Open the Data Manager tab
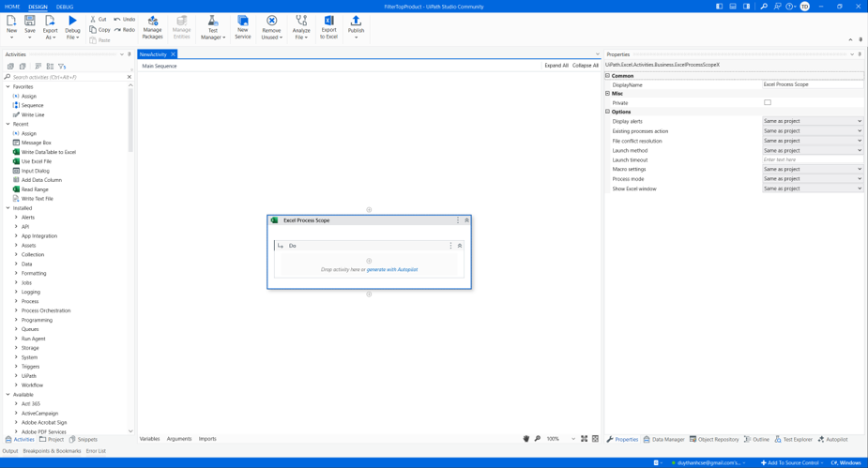Viewport: 868px width, 468px height. (663, 439)
